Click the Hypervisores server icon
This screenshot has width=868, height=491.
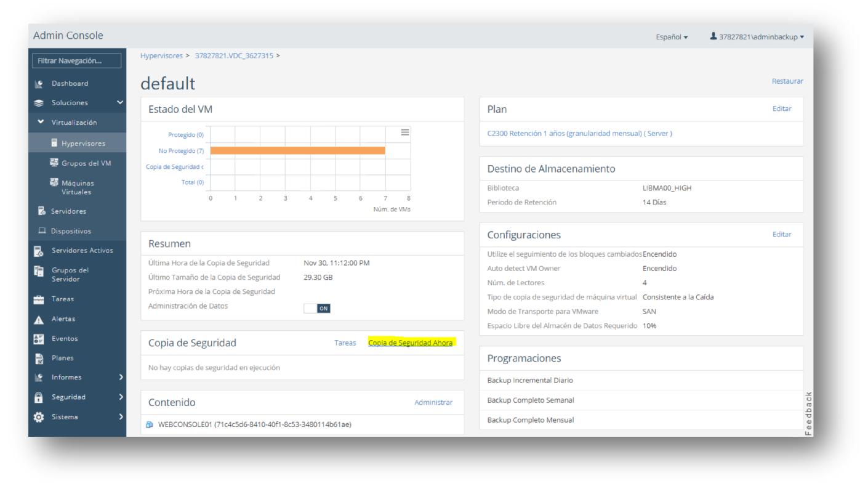(x=54, y=144)
